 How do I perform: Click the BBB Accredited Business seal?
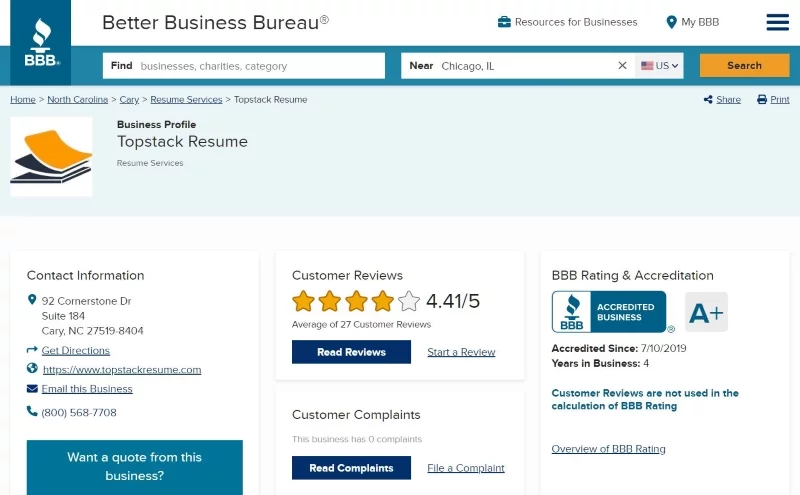(x=609, y=312)
